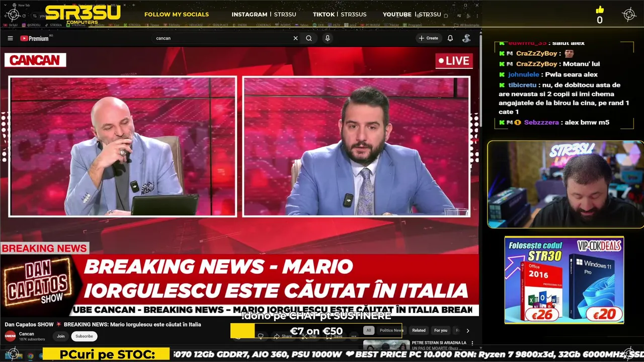Image resolution: width=644 pixels, height=362 pixels.
Task: Click the Create button
Action: 428,38
